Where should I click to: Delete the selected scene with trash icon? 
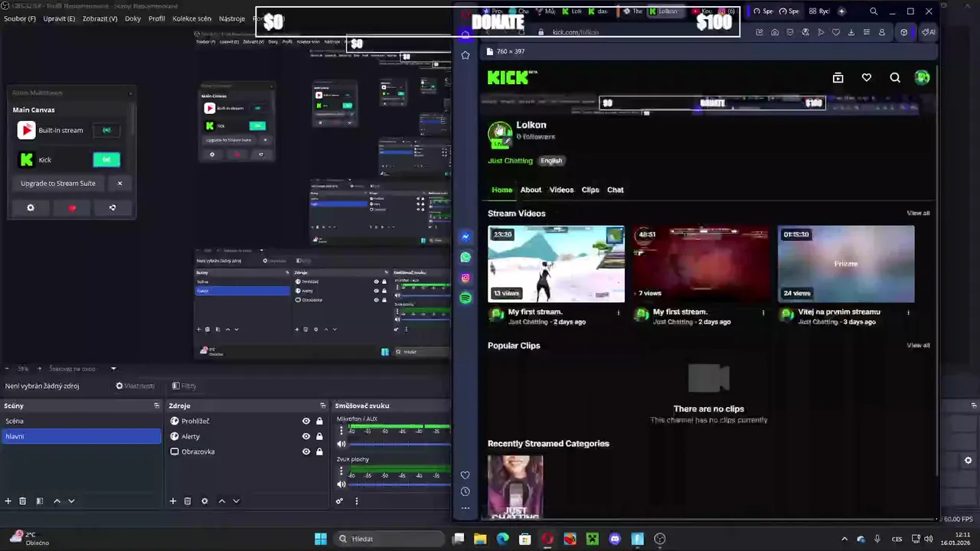tap(23, 501)
